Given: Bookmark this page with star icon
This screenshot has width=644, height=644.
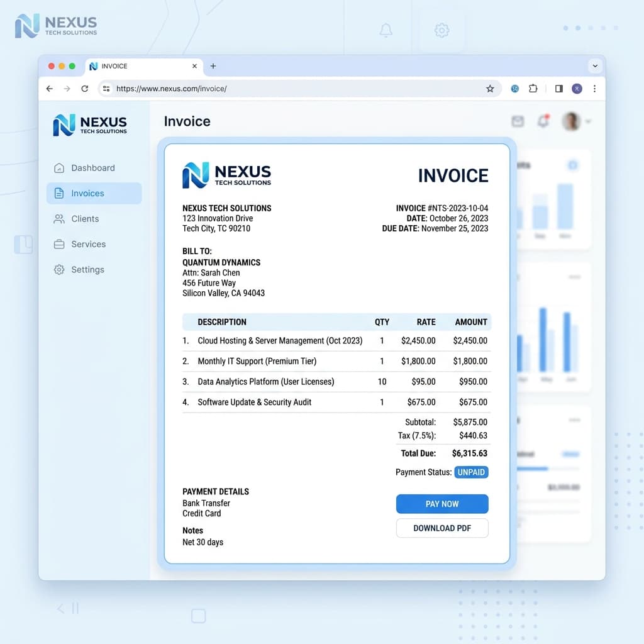Looking at the screenshot, I should pyautogui.click(x=490, y=89).
